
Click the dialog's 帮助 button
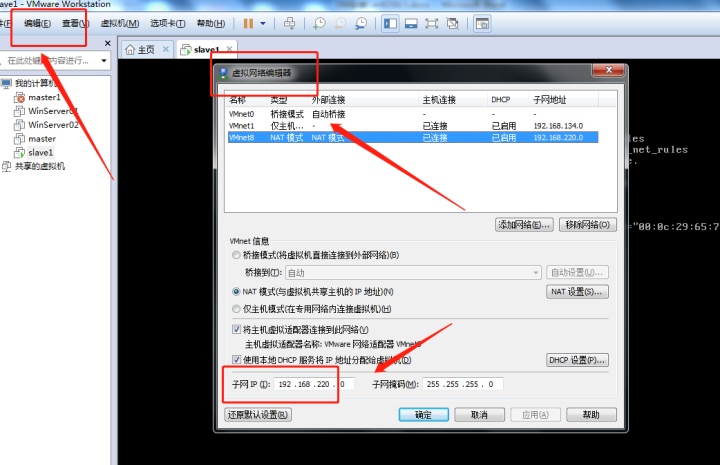tap(591, 415)
